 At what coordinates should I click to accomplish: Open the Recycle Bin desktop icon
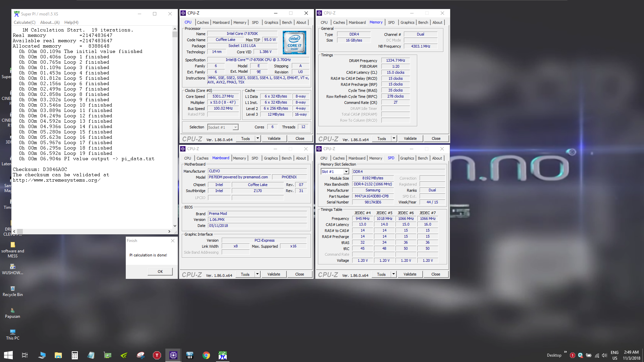(x=13, y=291)
